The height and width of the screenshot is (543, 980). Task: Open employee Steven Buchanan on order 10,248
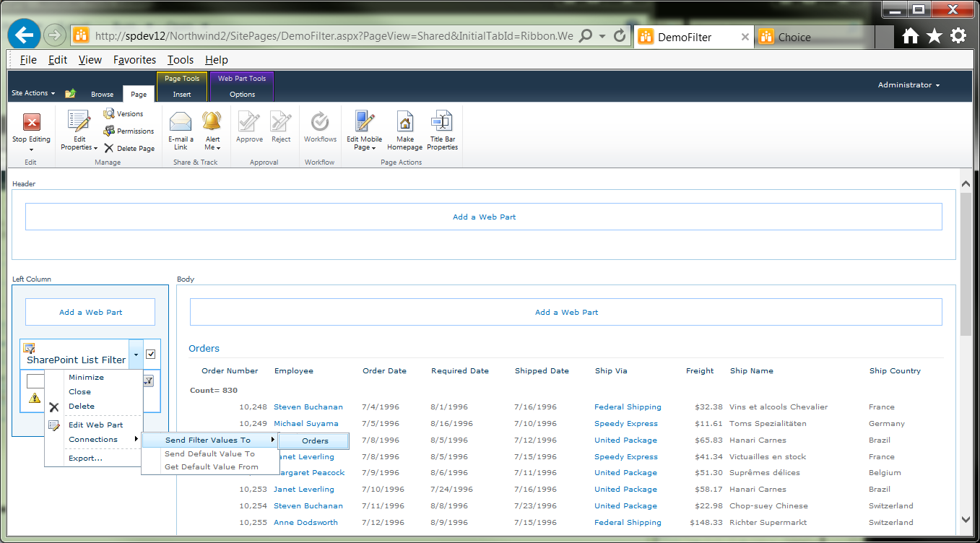pos(308,407)
